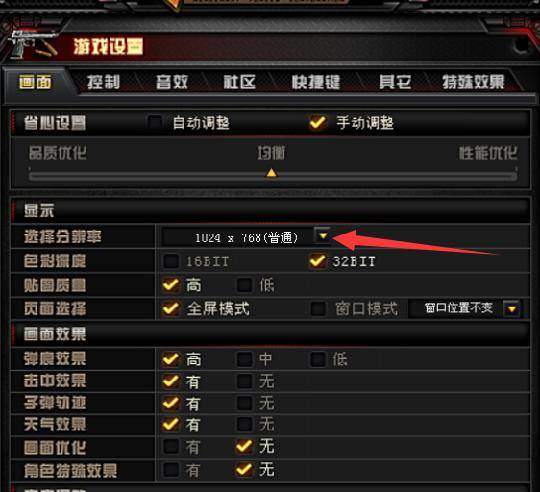Viewport: 540px width, 492px height.
Task: Click the yellow triangle slider marker under 均衡
Action: click(x=271, y=173)
